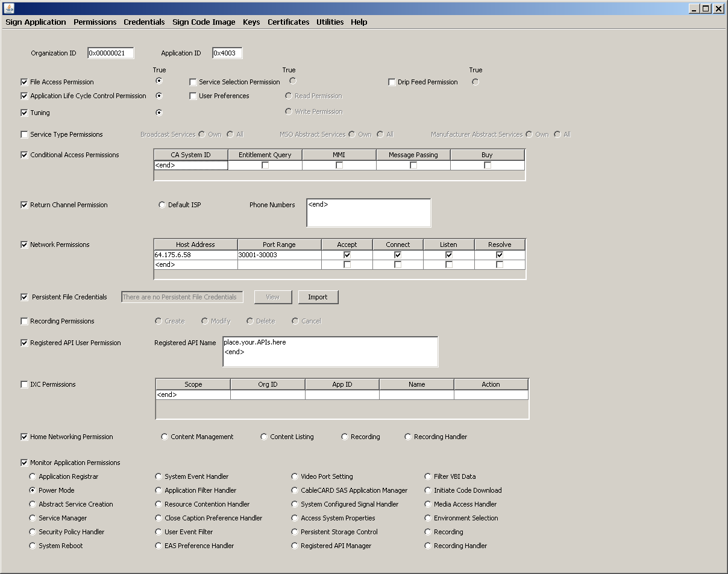Click the Phone Numbers text area

tap(369, 213)
